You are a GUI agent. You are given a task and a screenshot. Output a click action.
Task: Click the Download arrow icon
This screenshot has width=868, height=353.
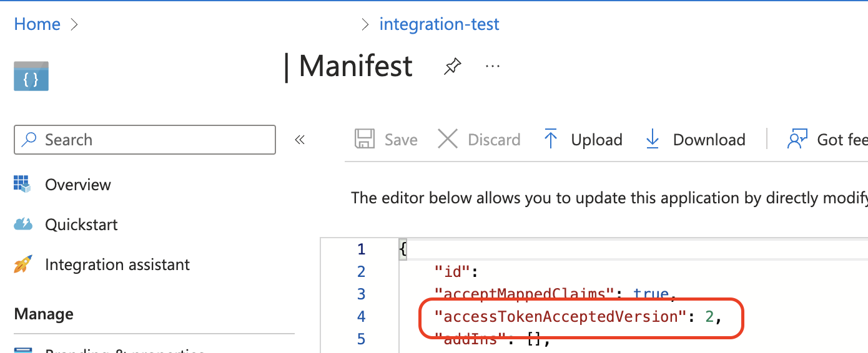(x=652, y=139)
